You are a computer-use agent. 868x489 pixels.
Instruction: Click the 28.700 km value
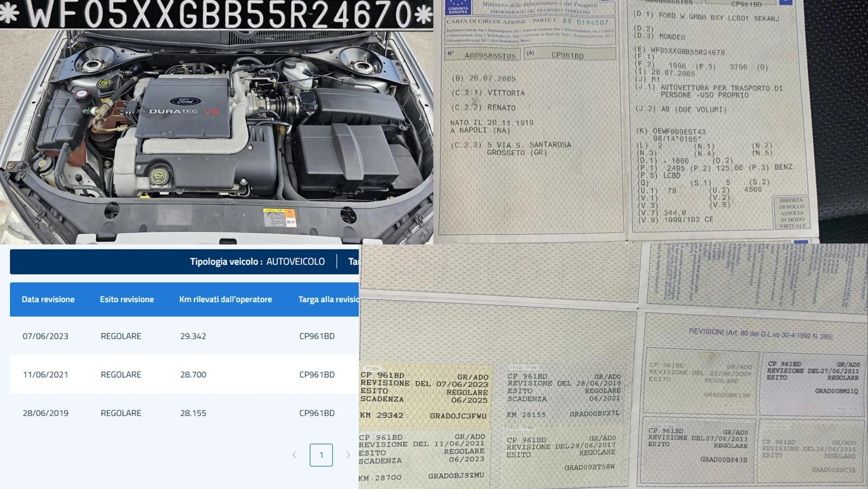pyautogui.click(x=193, y=374)
